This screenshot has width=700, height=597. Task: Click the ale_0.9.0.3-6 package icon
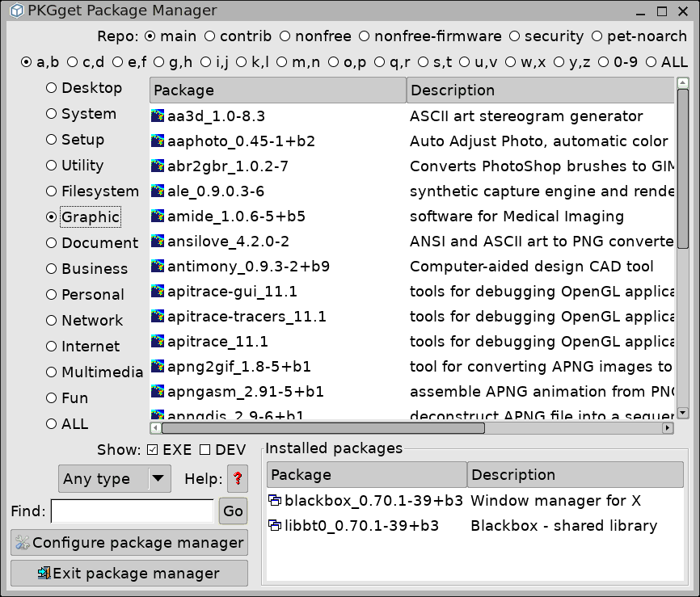(158, 191)
